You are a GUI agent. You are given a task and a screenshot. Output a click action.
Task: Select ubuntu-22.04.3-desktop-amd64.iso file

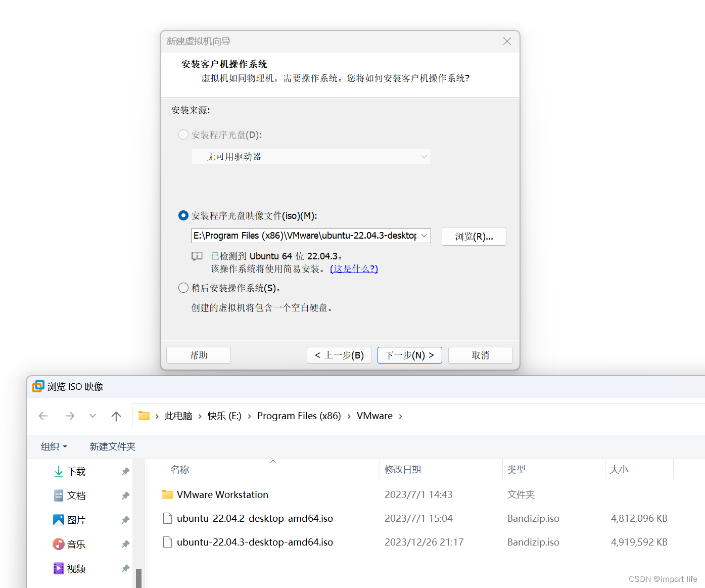click(255, 542)
